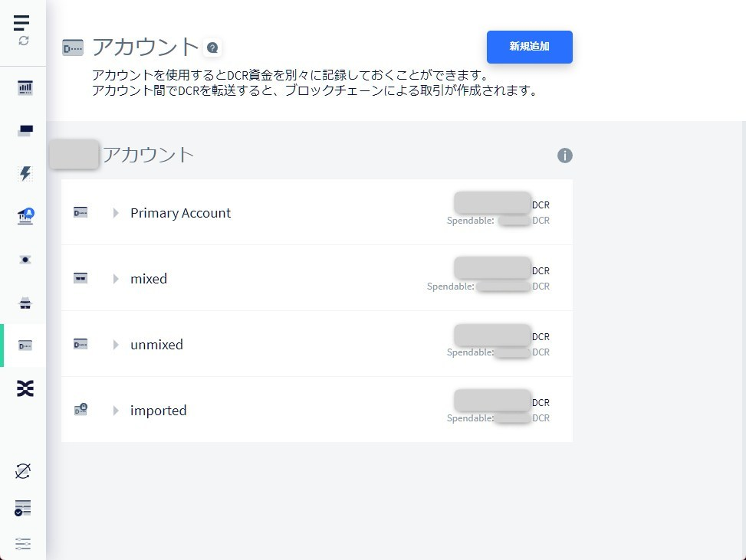The image size is (746, 560).
Task: Open the Governance building icon in sidebar
Action: [x=25, y=217]
